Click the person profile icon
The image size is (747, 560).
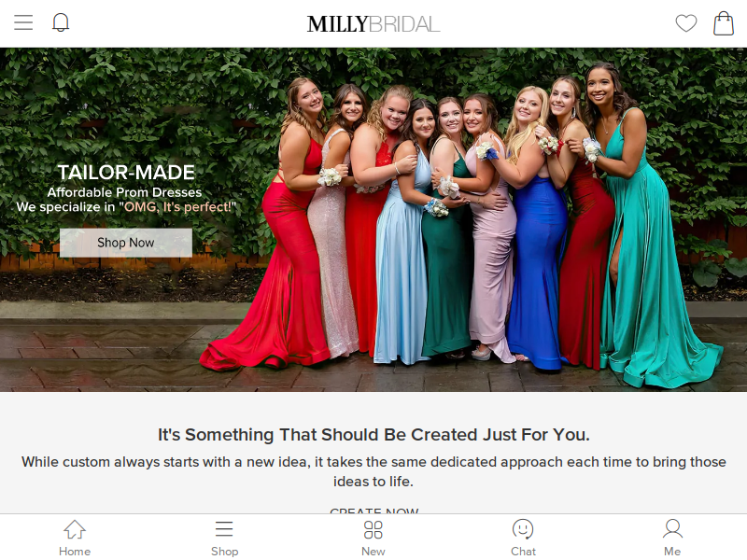click(x=672, y=529)
